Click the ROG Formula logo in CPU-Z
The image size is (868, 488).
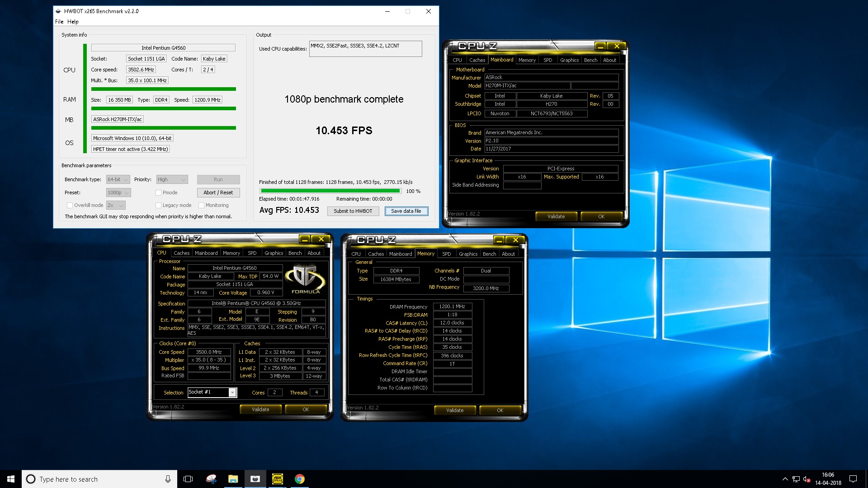306,279
